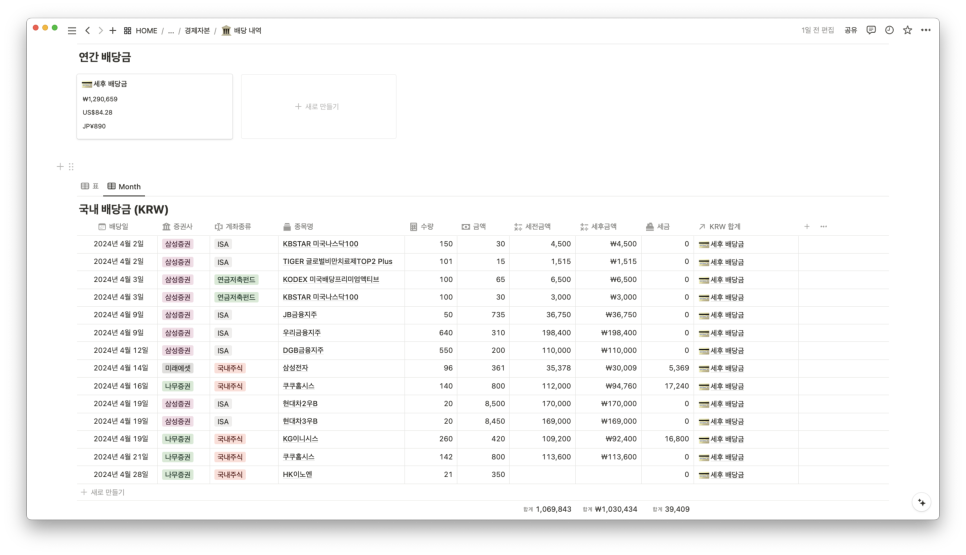Click the 미래에셋 tag in 삼성전자 row
This screenshot has width=966, height=555.
tap(177, 368)
